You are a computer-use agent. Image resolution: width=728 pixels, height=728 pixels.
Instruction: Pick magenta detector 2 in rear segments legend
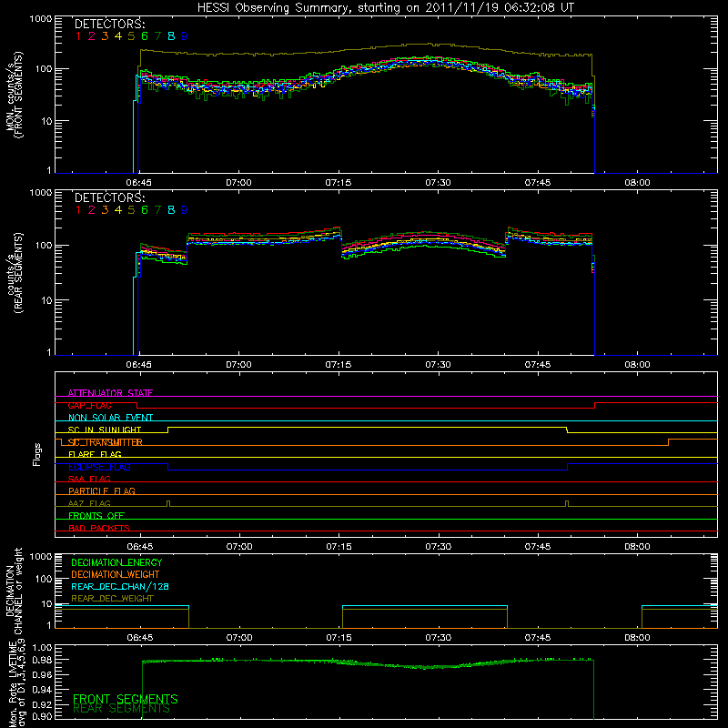tap(92, 210)
